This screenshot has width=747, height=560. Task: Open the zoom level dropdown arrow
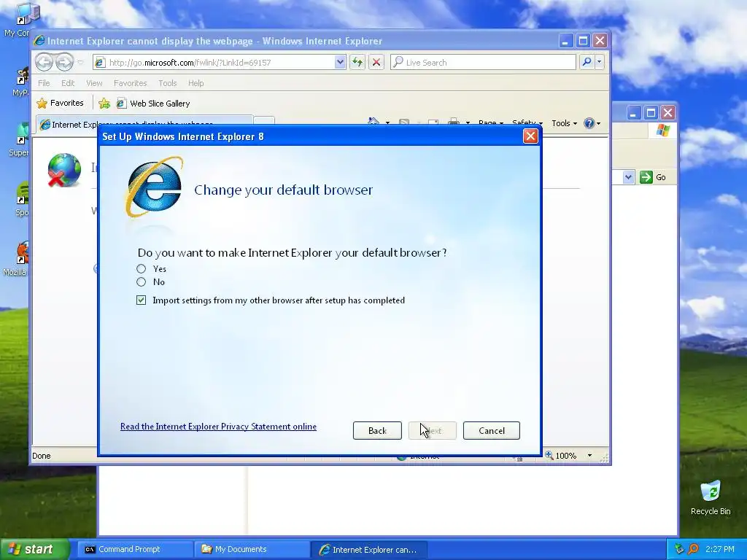[589, 456]
